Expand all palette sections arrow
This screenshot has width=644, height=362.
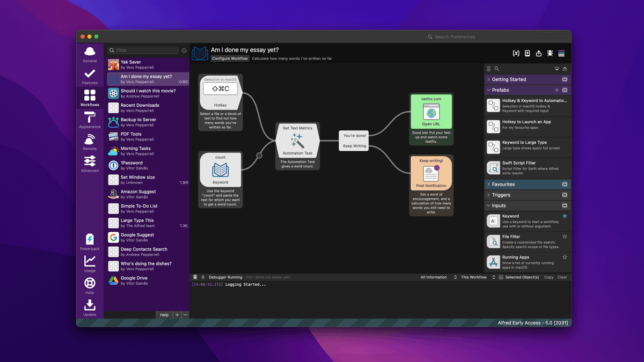(557, 69)
